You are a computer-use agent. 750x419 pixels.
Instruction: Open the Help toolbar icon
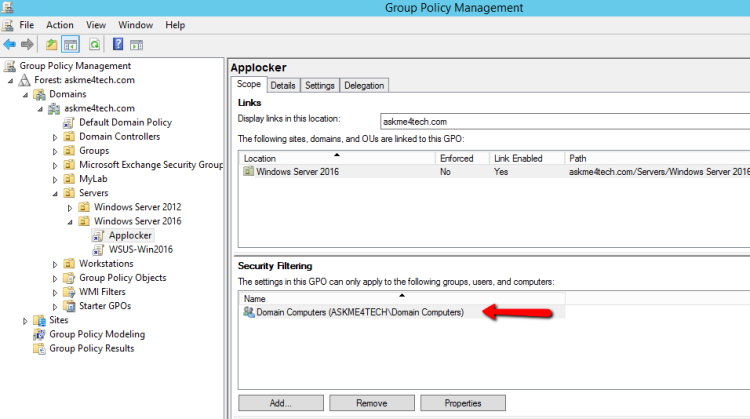coord(118,44)
